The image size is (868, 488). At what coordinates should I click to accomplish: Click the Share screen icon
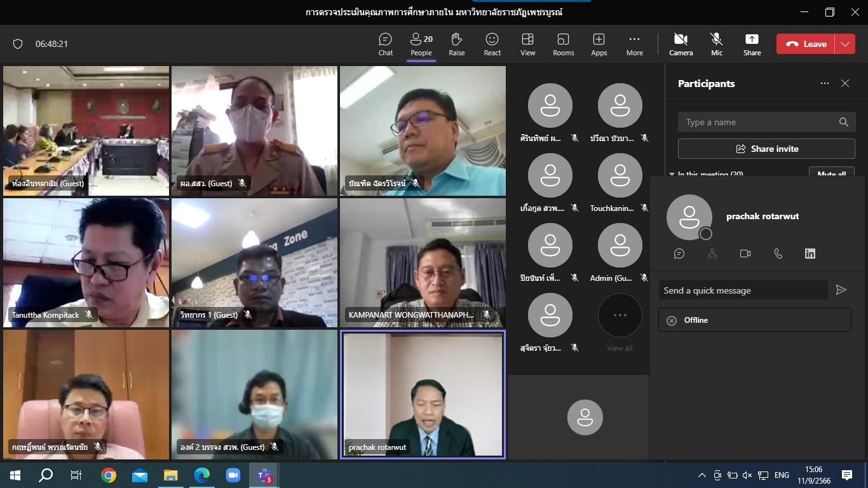(752, 44)
